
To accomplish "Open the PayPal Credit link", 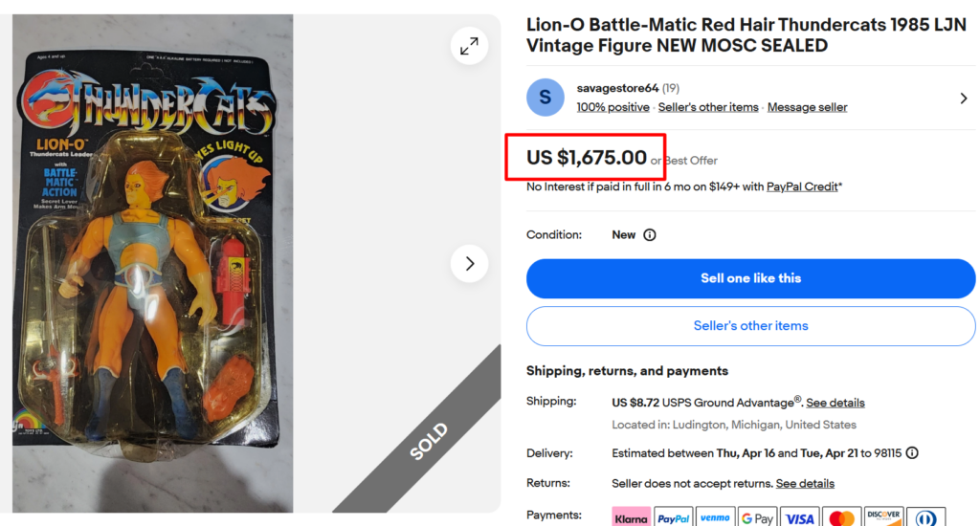I will coord(802,186).
